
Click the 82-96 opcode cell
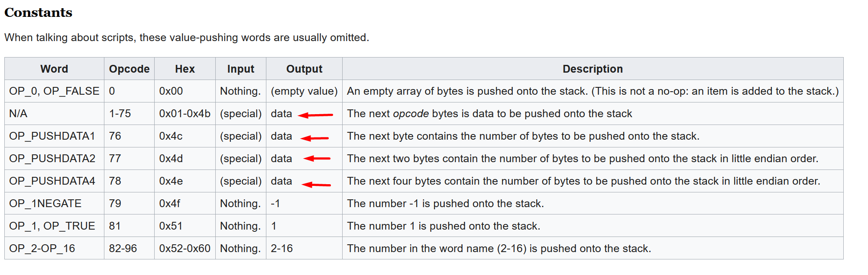pos(129,249)
